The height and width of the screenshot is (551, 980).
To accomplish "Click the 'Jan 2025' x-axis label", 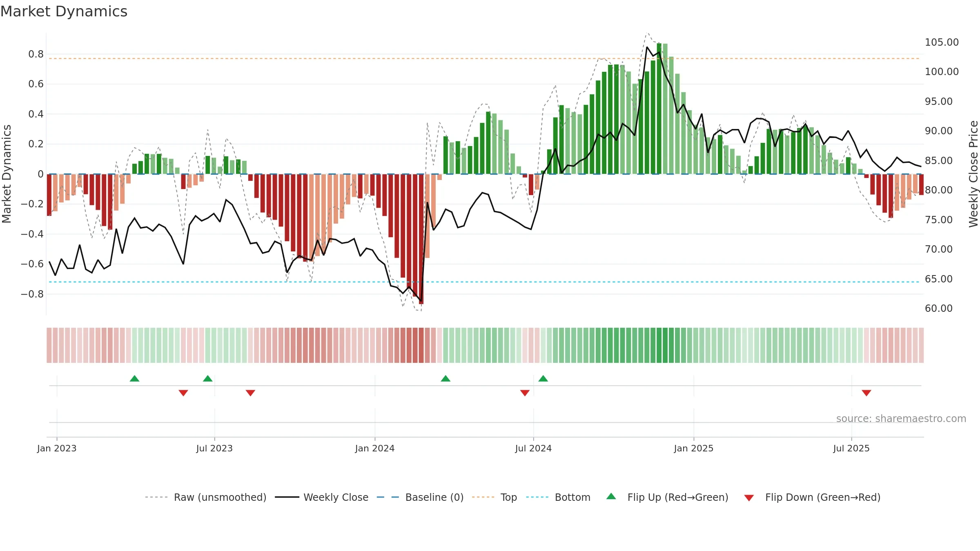I will pos(694,448).
